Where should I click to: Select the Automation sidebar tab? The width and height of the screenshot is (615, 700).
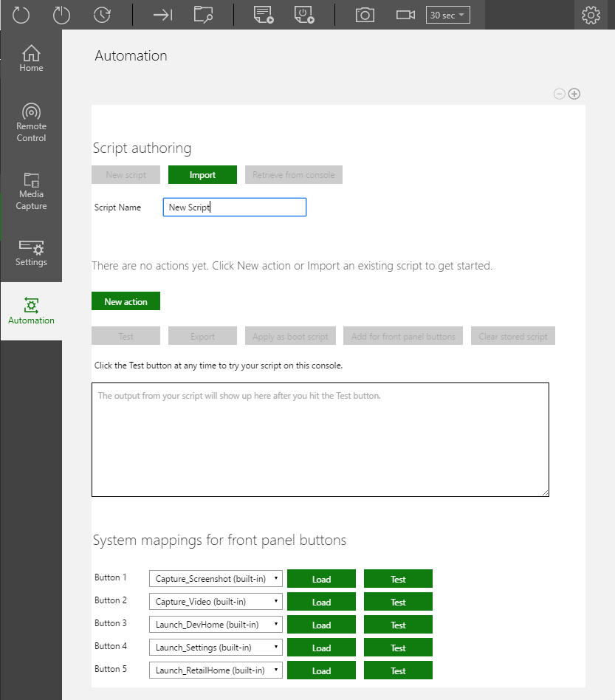(31, 311)
